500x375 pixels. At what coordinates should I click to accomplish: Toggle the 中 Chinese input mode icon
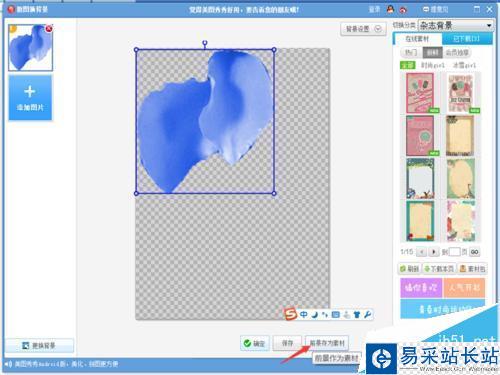pyautogui.click(x=304, y=314)
